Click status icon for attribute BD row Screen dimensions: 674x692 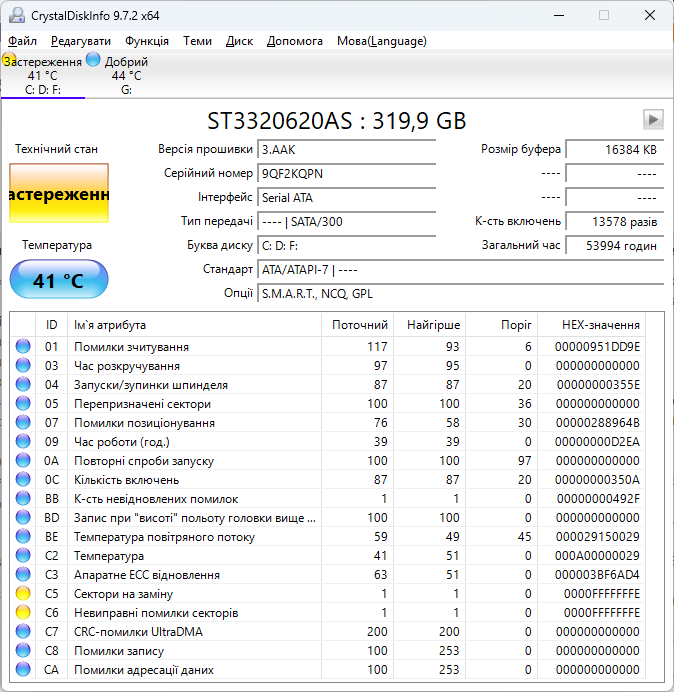click(23, 517)
